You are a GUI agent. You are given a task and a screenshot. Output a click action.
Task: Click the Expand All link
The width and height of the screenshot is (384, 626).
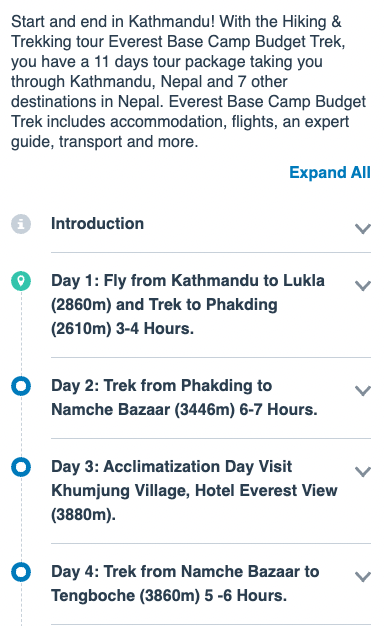[330, 172]
